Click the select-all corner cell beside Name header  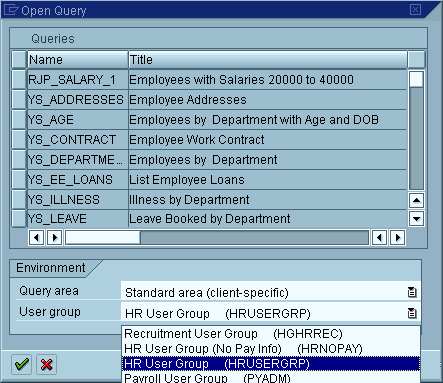(x=19, y=60)
